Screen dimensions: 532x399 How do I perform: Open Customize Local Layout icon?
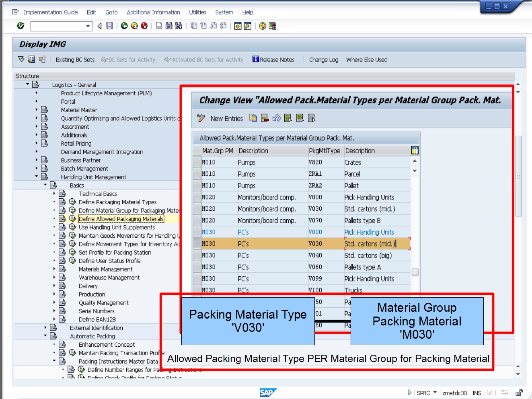(x=273, y=26)
